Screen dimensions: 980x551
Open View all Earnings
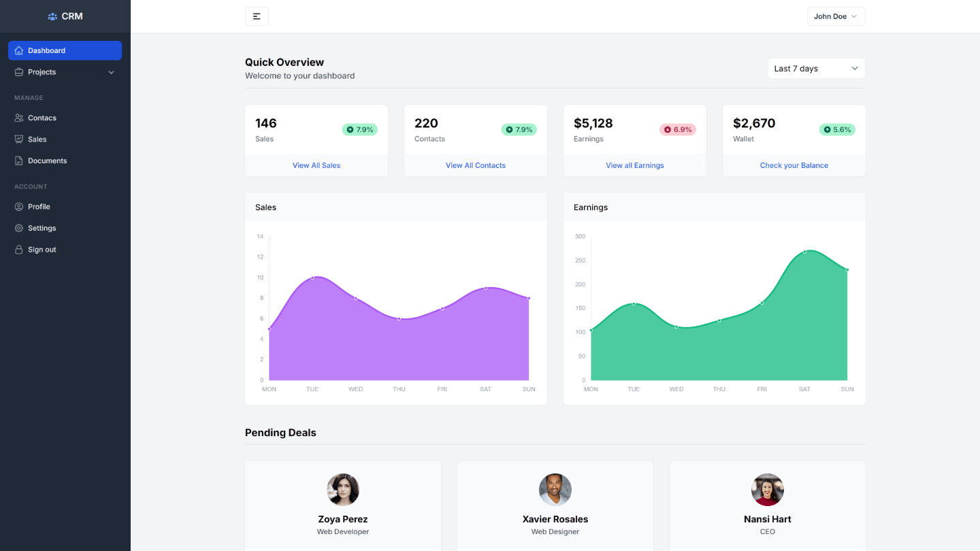tap(634, 165)
